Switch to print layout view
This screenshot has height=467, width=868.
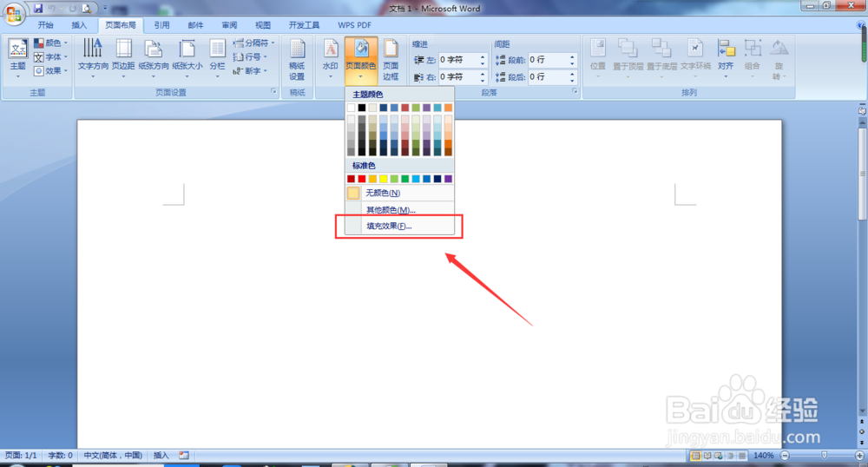point(695,456)
